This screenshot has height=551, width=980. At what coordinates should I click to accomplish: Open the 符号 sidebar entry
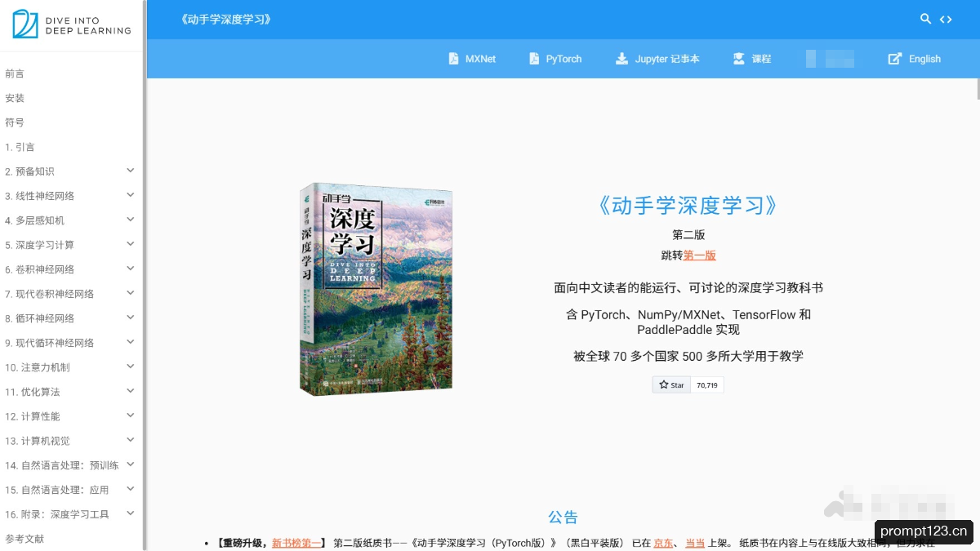pyautogui.click(x=15, y=122)
